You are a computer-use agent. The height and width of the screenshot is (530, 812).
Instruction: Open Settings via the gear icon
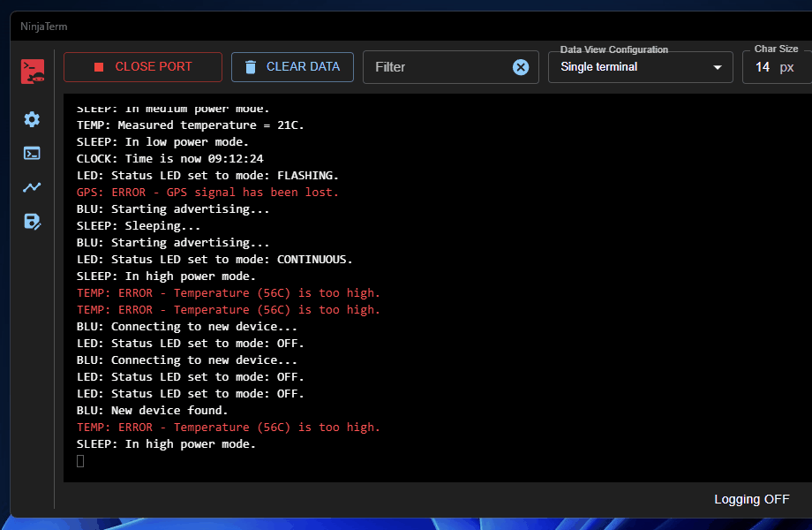(32, 119)
